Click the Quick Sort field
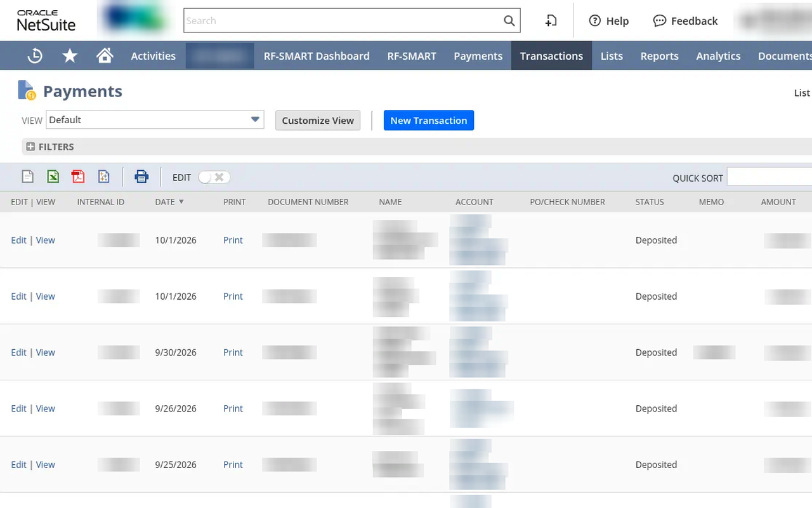The height and width of the screenshot is (508, 812). pyautogui.click(x=769, y=177)
